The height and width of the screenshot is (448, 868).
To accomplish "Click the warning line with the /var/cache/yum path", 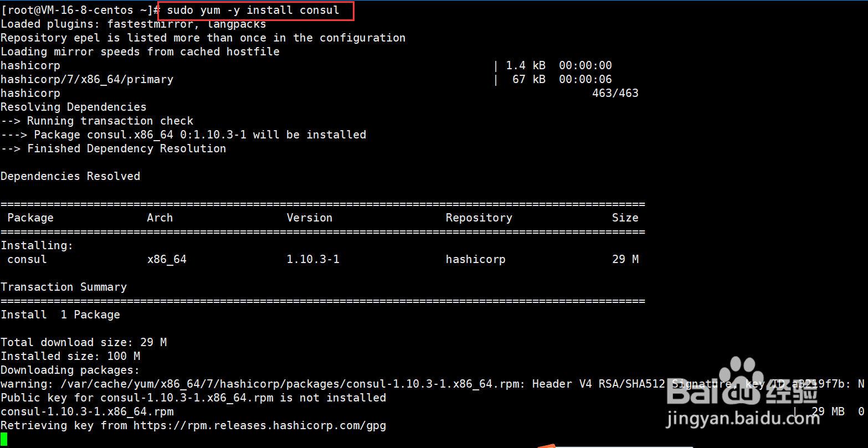I will pos(433,384).
